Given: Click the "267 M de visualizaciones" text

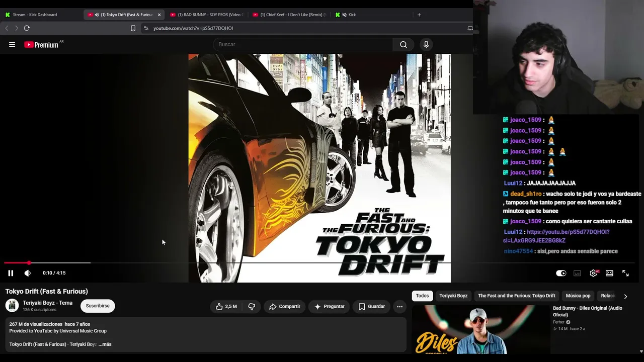Looking at the screenshot, I should [36, 324].
